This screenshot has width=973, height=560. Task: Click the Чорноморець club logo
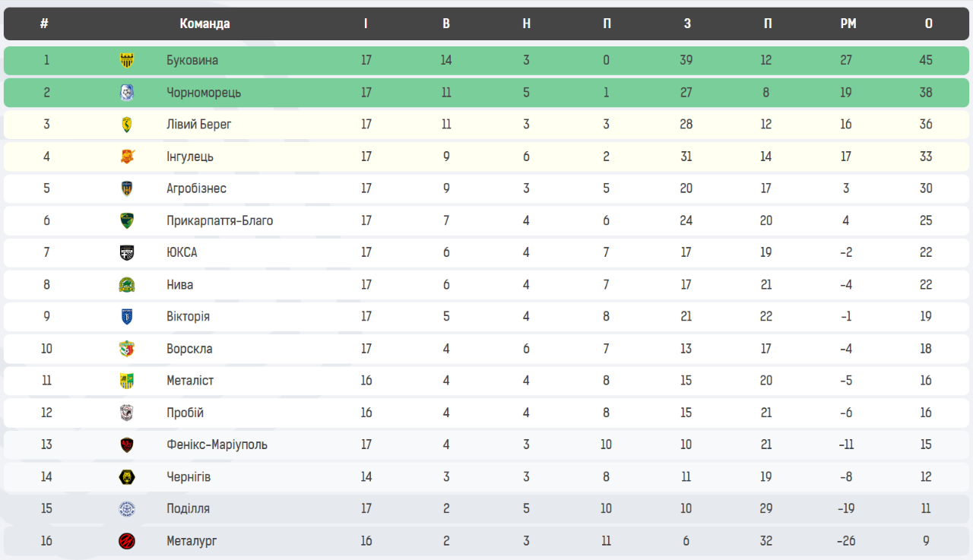point(127,93)
